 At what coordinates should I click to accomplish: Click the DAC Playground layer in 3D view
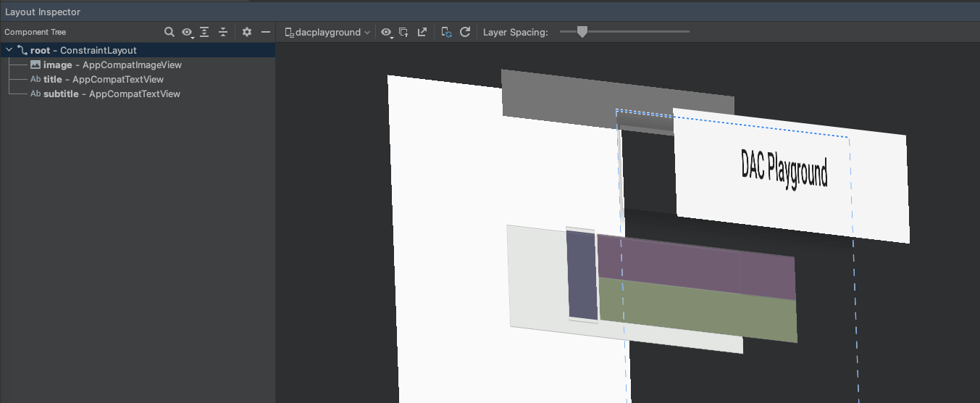click(784, 169)
